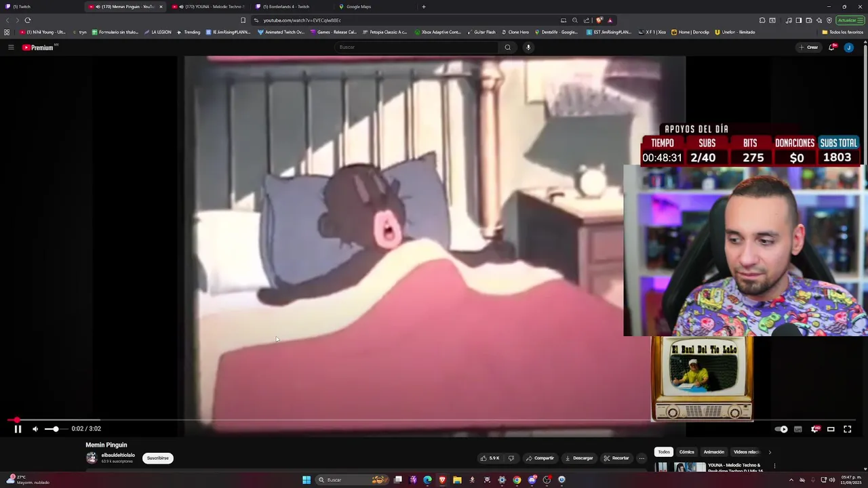The image size is (868, 488).
Task: Go to YouTube Premium home logo
Action: point(38,47)
